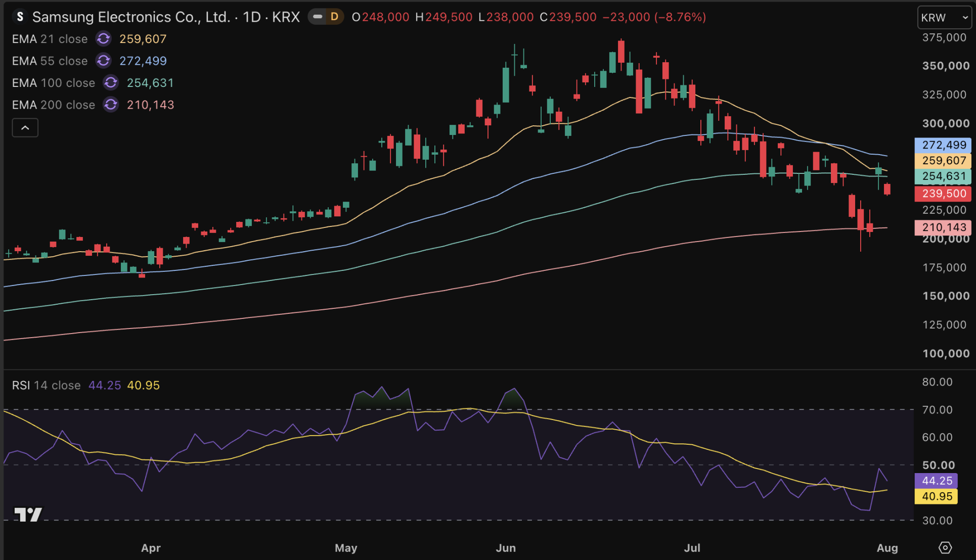Click the refresh icon beside EMA 21 close

click(x=104, y=39)
